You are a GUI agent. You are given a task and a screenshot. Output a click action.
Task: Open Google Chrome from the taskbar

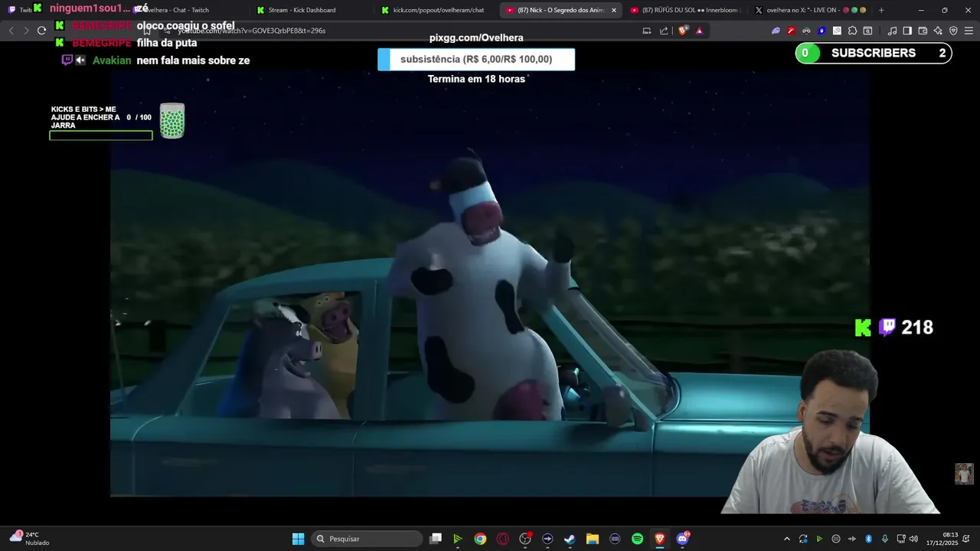pos(480,539)
